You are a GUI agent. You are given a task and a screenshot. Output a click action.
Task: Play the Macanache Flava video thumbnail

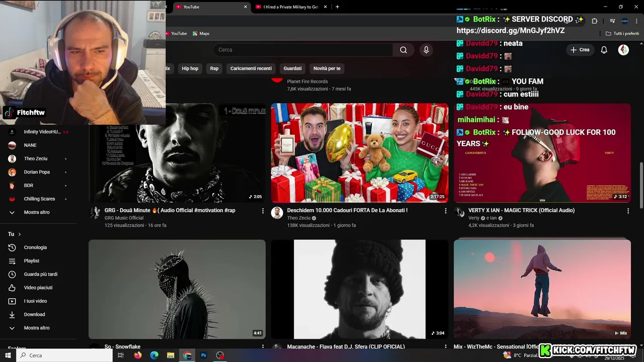tap(360, 289)
